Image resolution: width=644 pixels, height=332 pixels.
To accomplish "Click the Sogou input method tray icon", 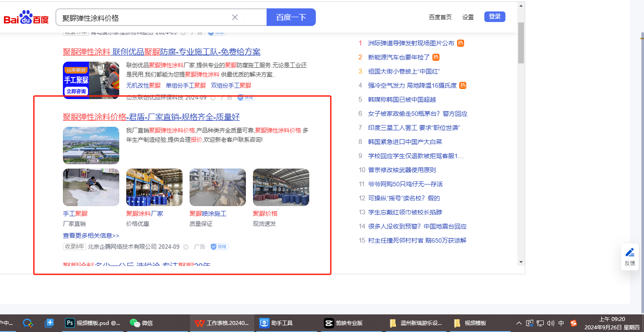I will [574, 323].
